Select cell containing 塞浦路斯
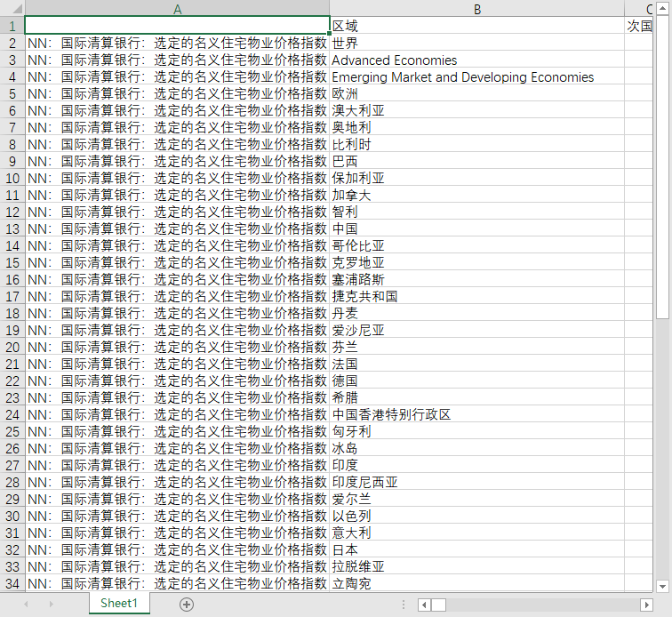 click(x=477, y=279)
